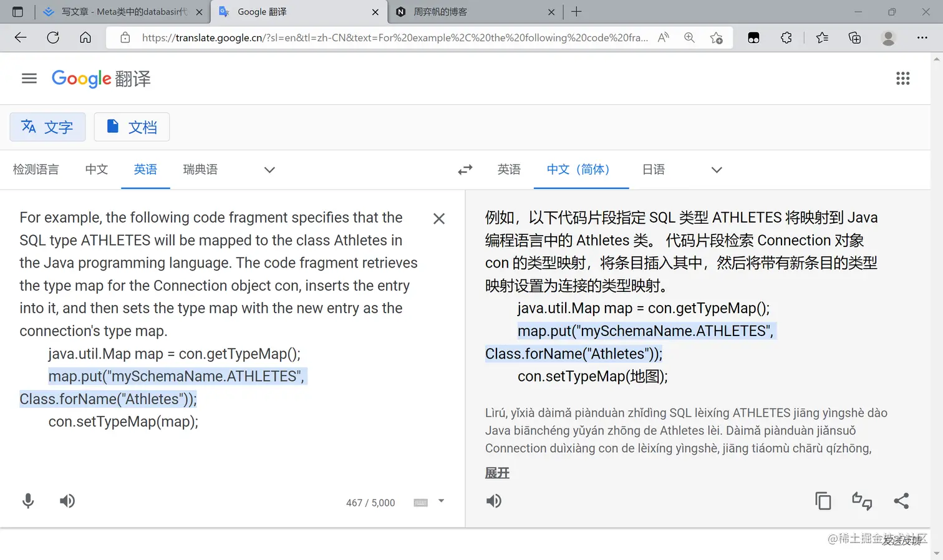This screenshot has width=943, height=560.
Task: Start voice input with microphone icon
Action: 28,501
